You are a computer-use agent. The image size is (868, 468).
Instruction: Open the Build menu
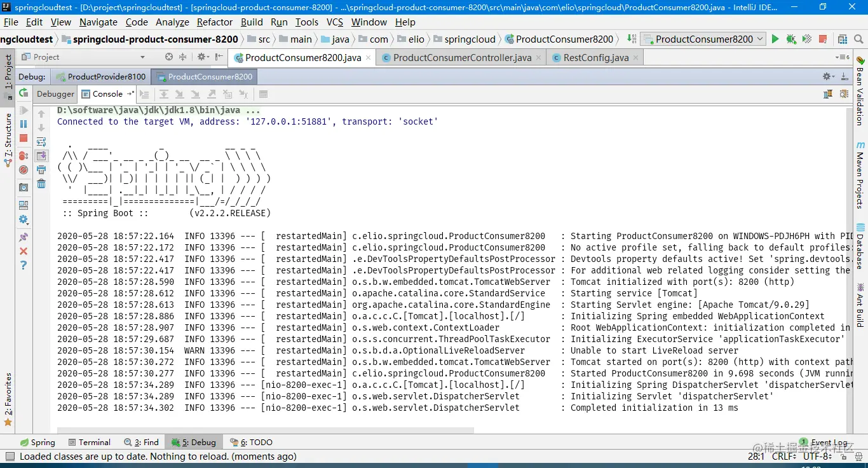[252, 22]
